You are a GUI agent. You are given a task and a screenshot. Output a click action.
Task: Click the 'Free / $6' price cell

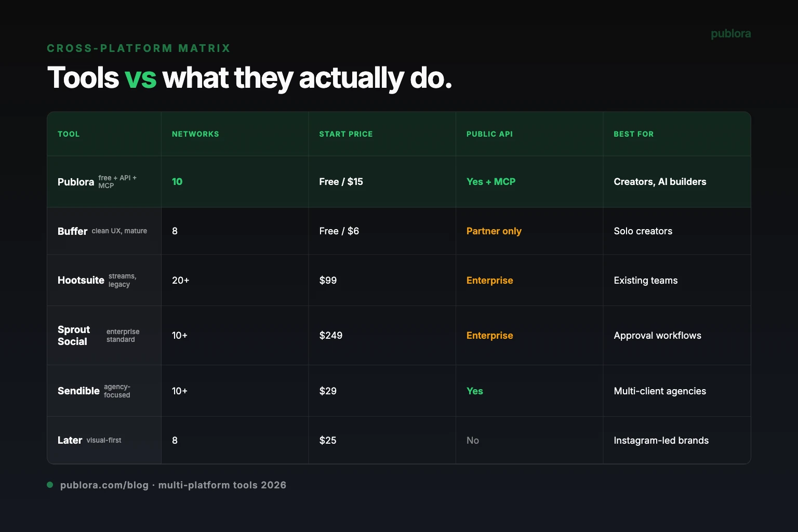(339, 231)
